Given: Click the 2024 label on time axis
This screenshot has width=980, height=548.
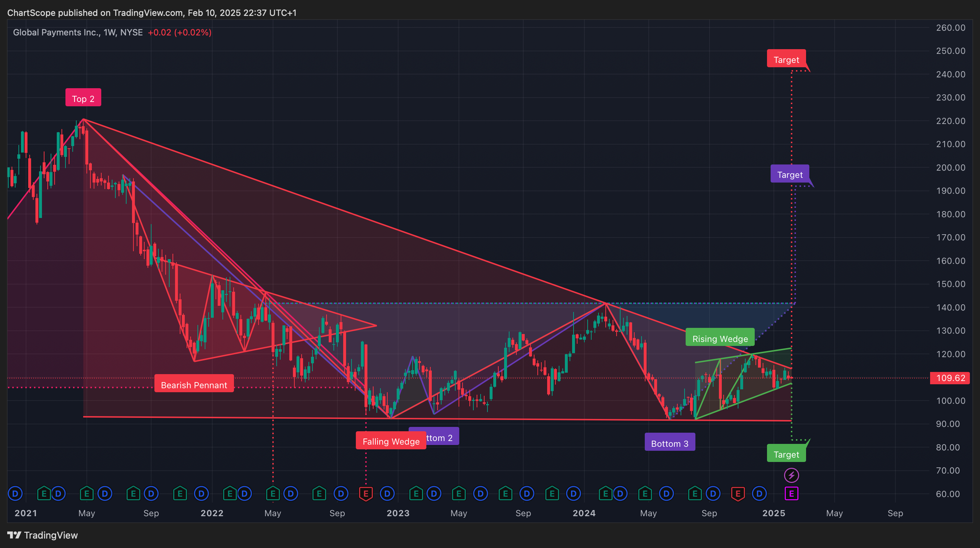Looking at the screenshot, I should [x=584, y=513].
